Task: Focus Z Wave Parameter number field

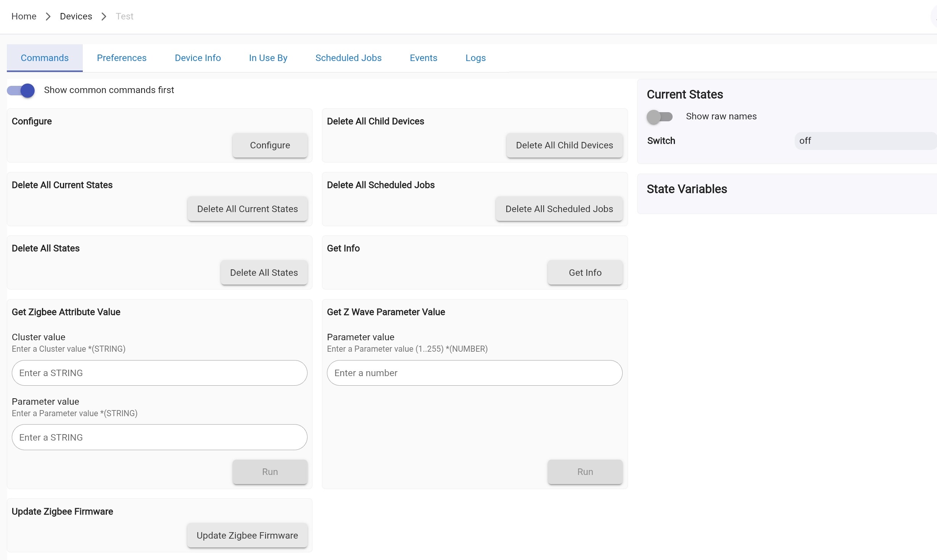Action: point(474,373)
